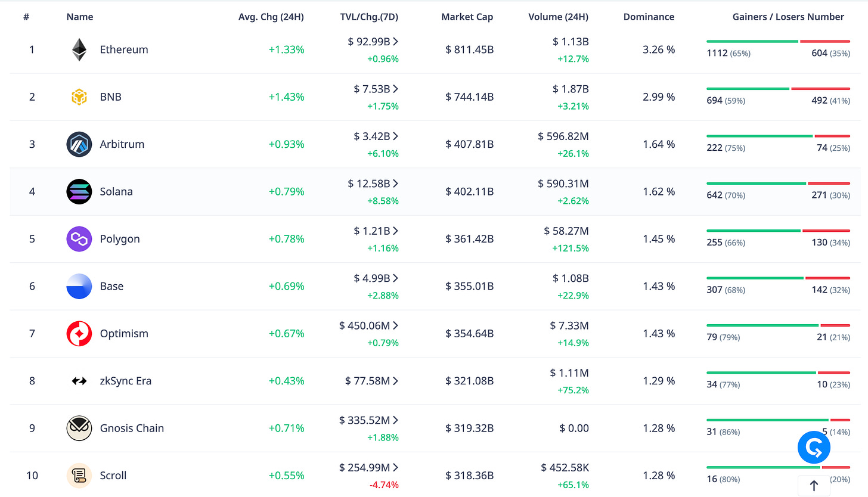Click Scroll TVL change -4.74%
The image size is (868, 497).
(x=384, y=484)
